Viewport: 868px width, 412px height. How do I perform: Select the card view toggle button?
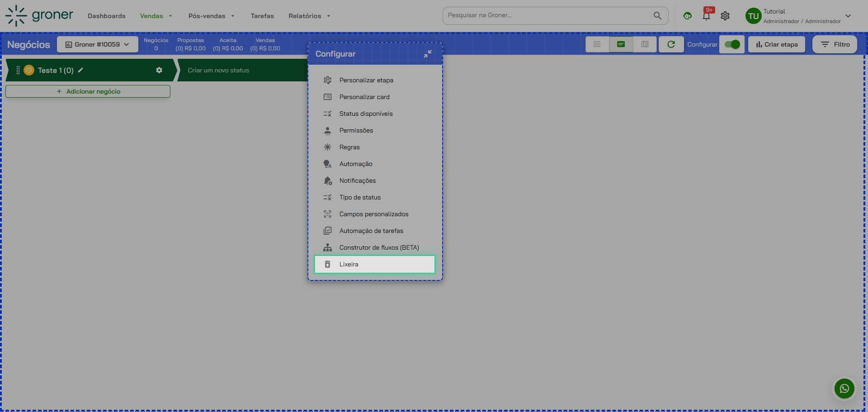pos(621,44)
